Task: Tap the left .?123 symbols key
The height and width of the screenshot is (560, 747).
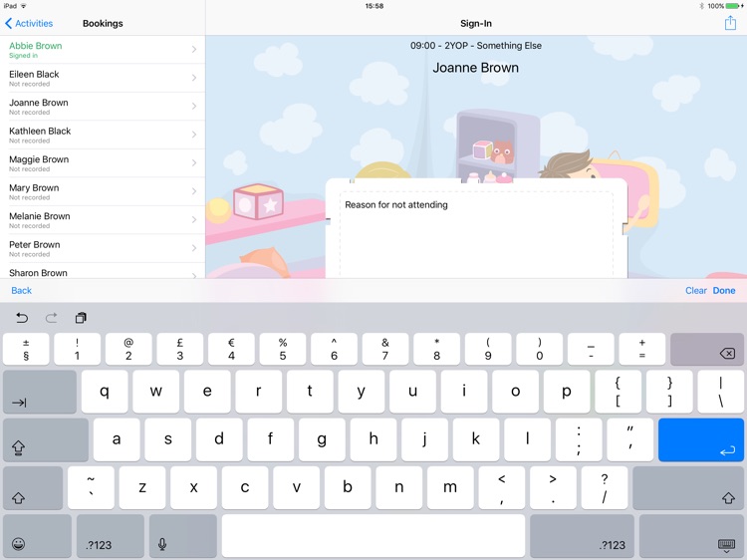Action: click(111, 536)
